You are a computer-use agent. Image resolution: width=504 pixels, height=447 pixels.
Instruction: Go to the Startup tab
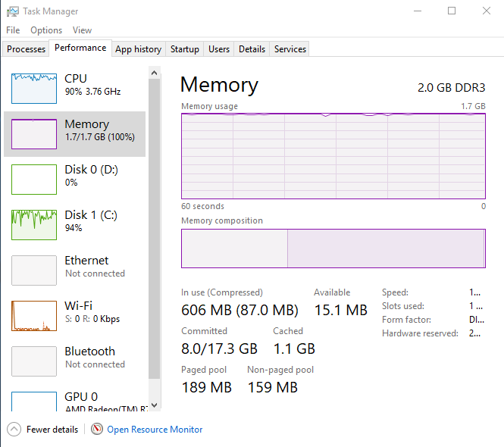click(185, 49)
